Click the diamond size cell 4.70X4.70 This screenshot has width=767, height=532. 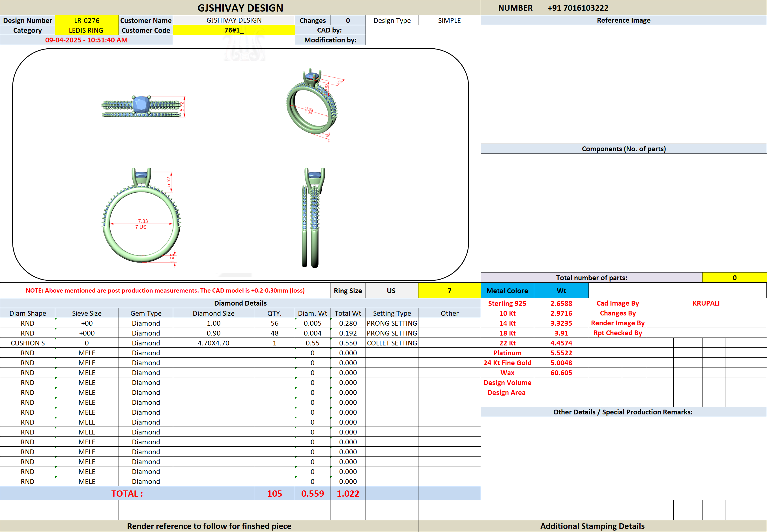click(214, 343)
